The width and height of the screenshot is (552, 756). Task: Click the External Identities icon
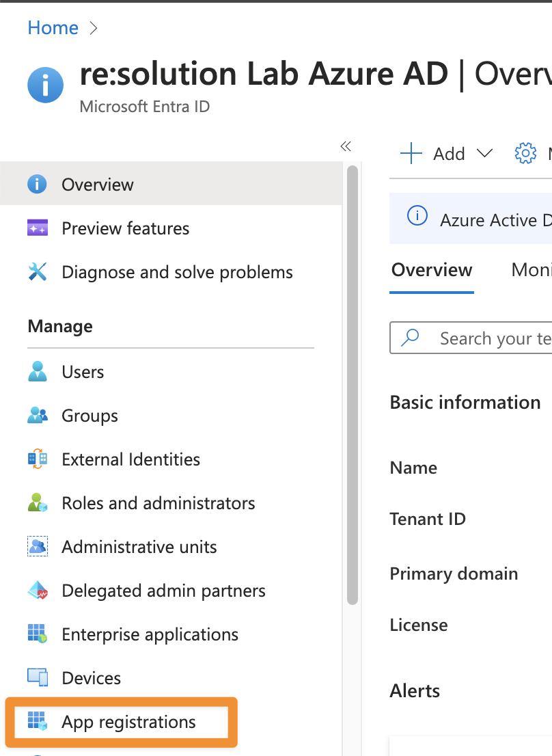pos(37,459)
